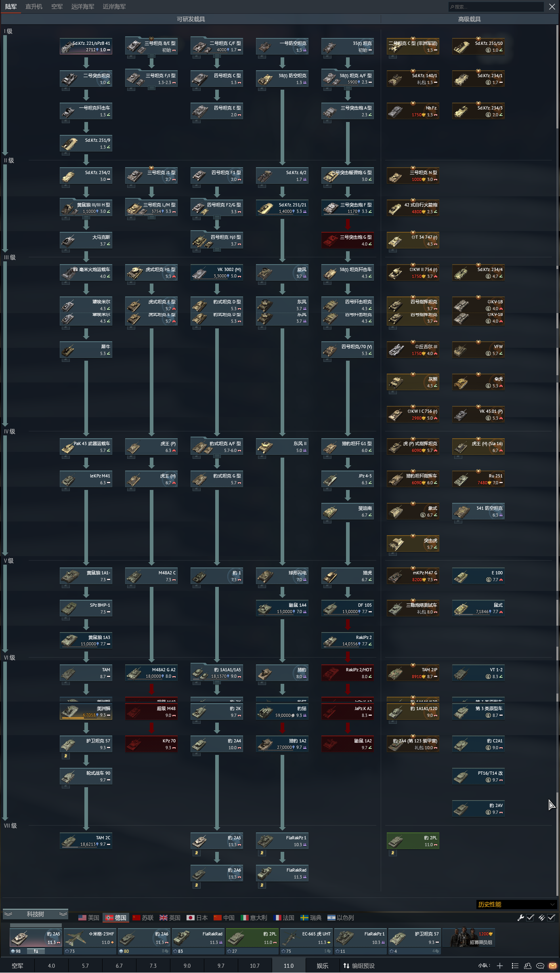Open 编组预设 lineup presets
This screenshot has width=560, height=973.
click(359, 965)
